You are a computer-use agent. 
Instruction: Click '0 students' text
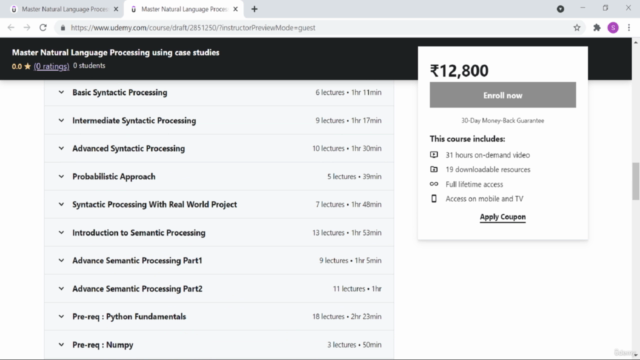click(89, 66)
